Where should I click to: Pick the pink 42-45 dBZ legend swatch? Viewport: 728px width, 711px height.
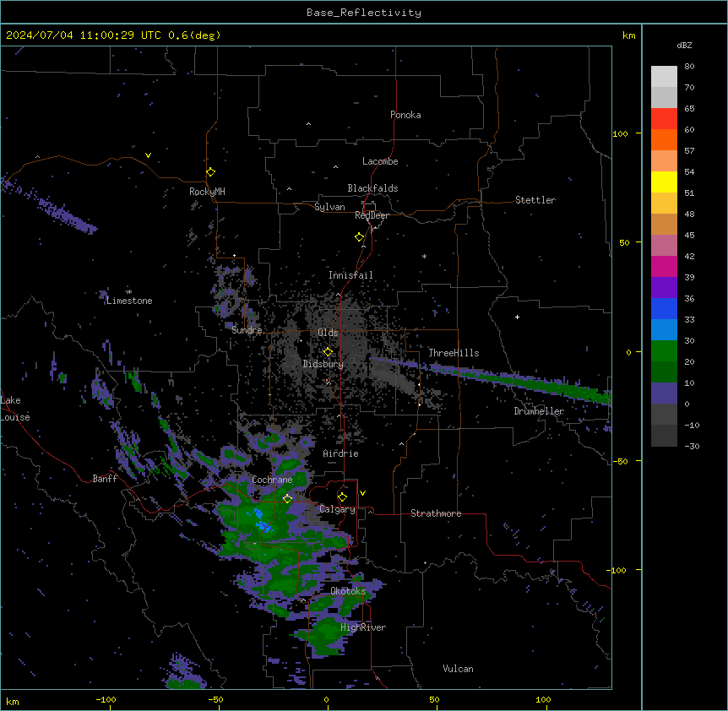point(664,245)
